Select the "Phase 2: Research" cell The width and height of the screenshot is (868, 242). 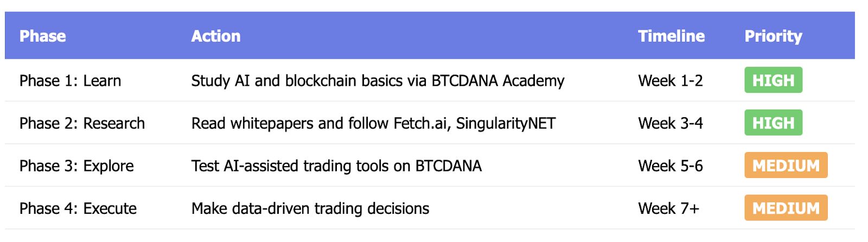pyautogui.click(x=82, y=124)
